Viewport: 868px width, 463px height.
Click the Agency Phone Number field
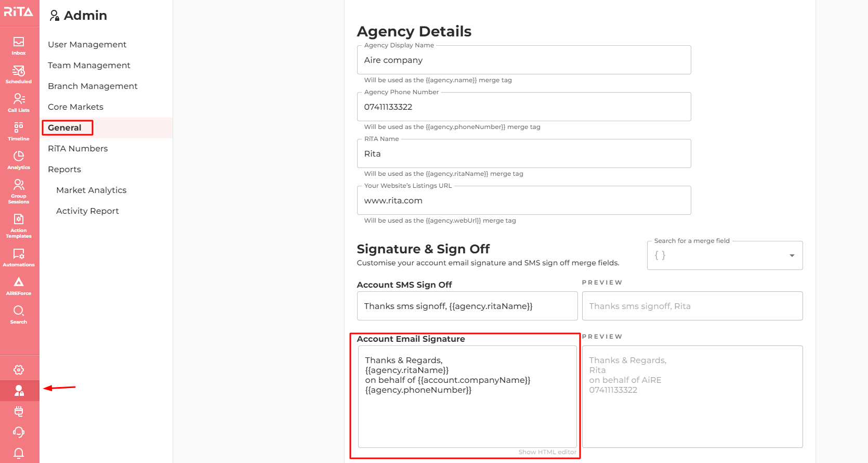click(524, 107)
